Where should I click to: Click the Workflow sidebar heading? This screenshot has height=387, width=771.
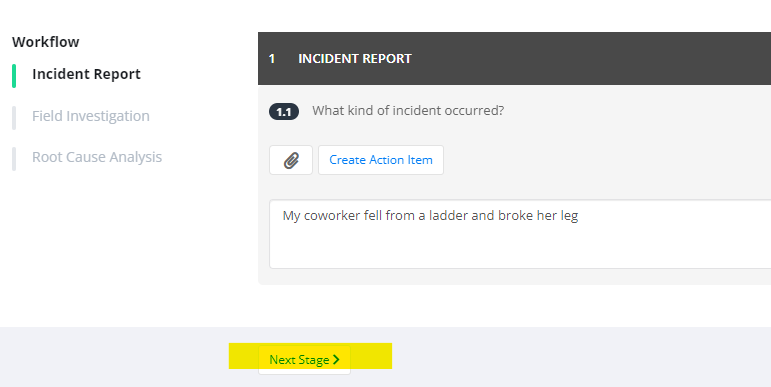(x=46, y=42)
